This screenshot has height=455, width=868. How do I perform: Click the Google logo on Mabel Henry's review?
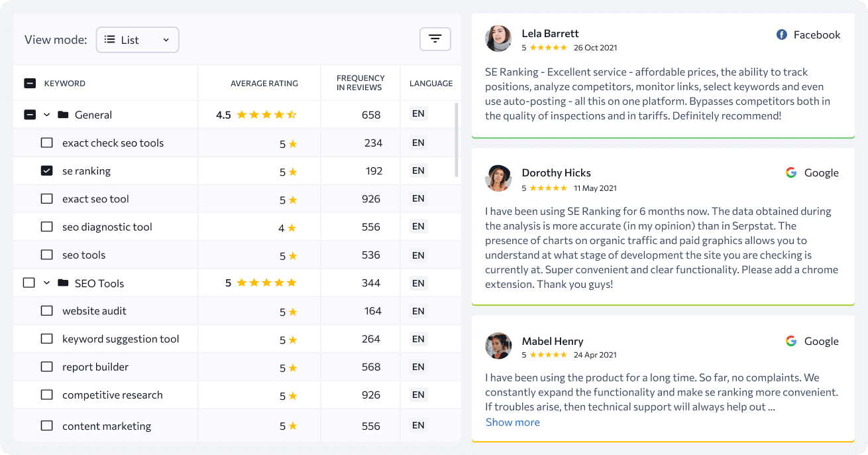(x=791, y=341)
